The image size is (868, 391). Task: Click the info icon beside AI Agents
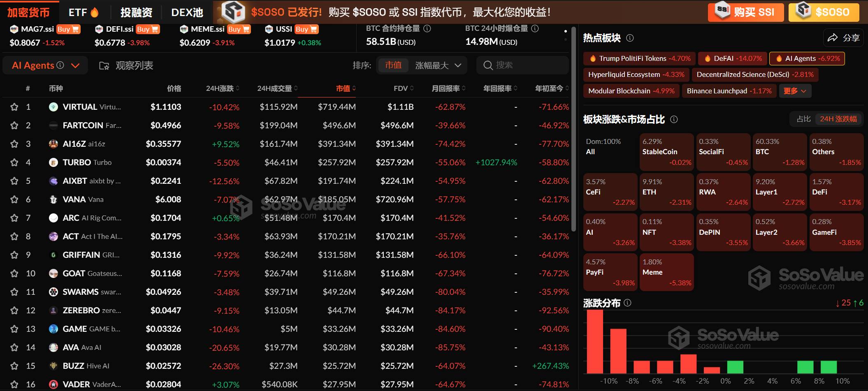60,65
